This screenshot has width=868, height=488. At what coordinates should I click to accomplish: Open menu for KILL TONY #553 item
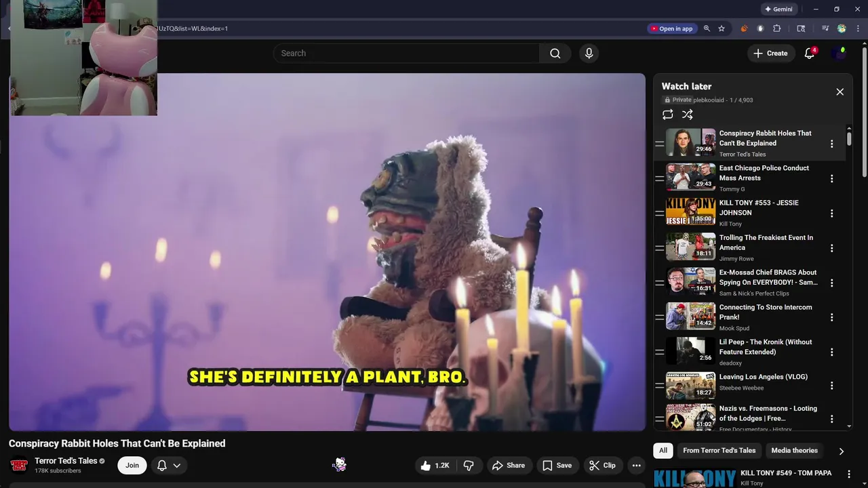[831, 213]
